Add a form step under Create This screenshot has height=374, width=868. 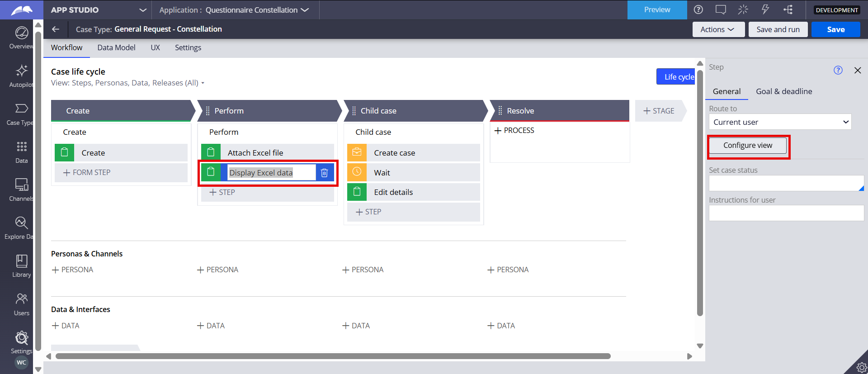click(x=121, y=172)
